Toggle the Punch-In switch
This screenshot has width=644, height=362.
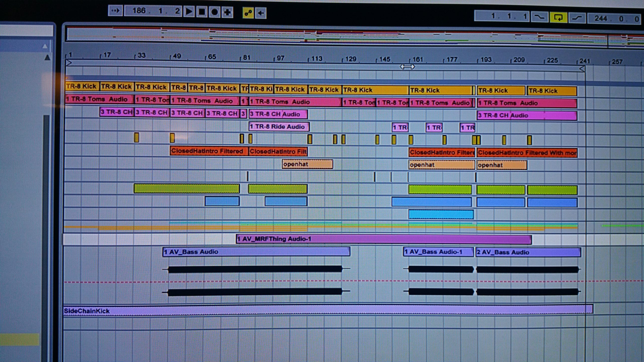(x=539, y=17)
